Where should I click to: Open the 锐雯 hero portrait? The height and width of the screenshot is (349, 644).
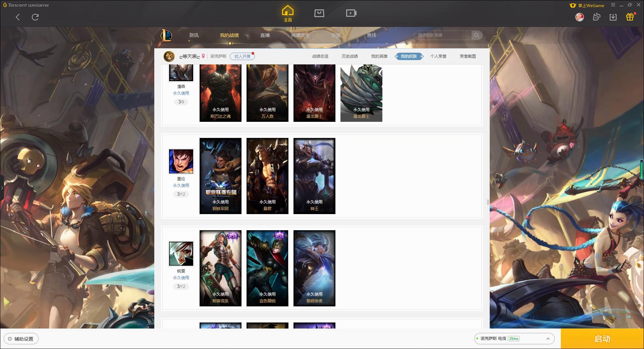(181, 254)
